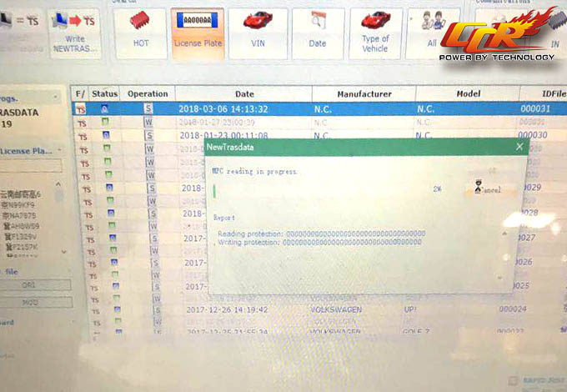Screen dimensions: 567x392
Task: Click S operation icon in 2017-12-26 14:19:42 row
Action: pyautogui.click(x=158, y=310)
